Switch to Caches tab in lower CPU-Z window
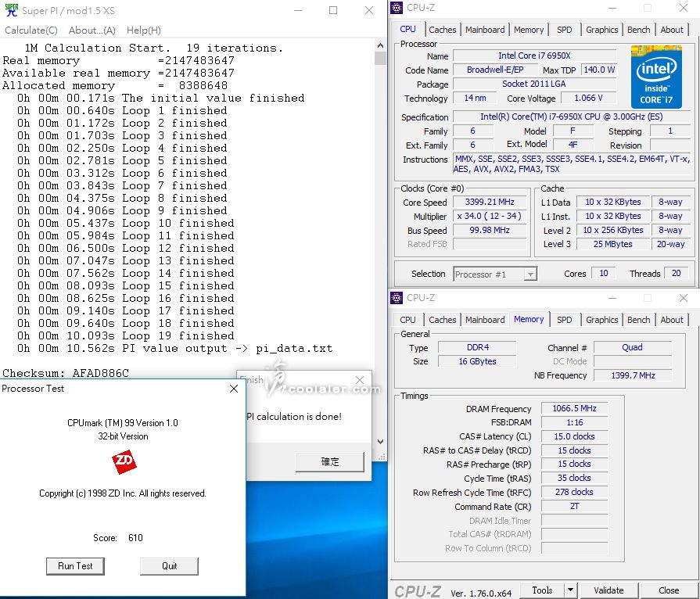The width and height of the screenshot is (700, 599). 443,320
